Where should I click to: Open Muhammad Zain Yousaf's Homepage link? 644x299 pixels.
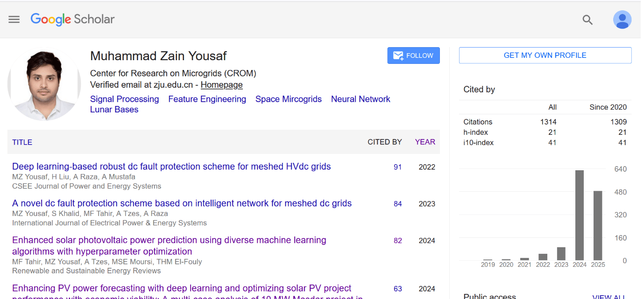click(x=221, y=84)
